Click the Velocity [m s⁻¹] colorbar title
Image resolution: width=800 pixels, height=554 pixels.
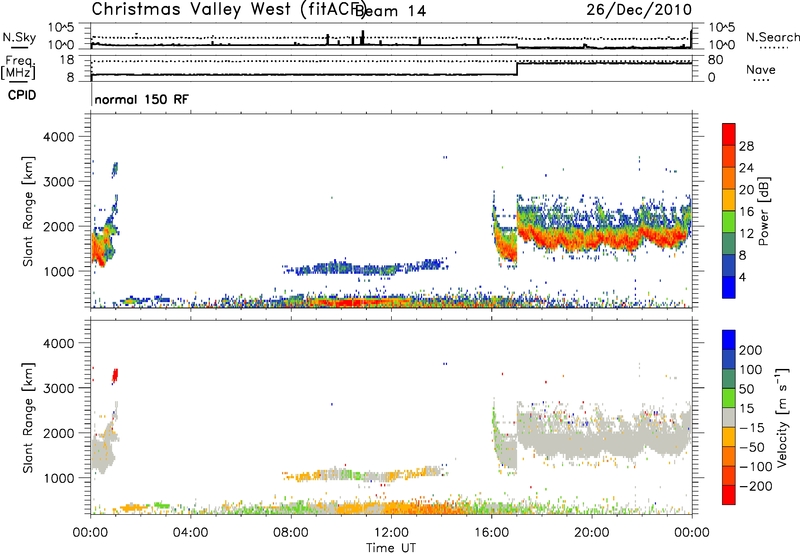(782, 418)
